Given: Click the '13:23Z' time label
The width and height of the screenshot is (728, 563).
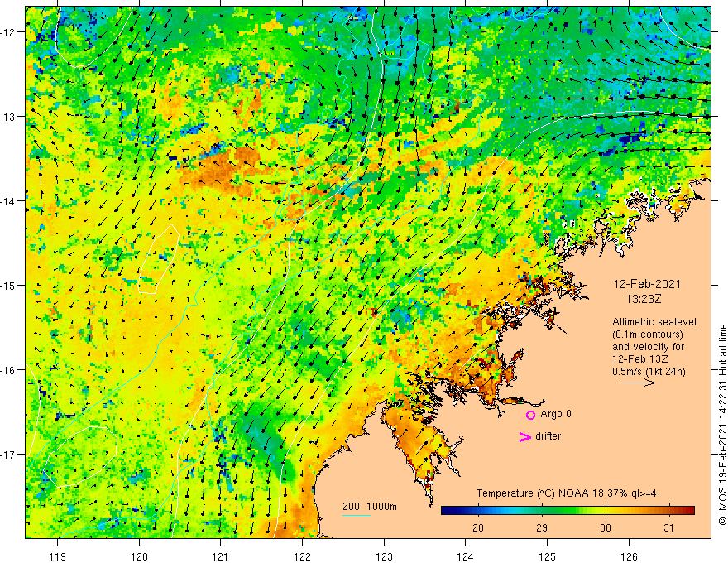Looking at the screenshot, I should [644, 299].
